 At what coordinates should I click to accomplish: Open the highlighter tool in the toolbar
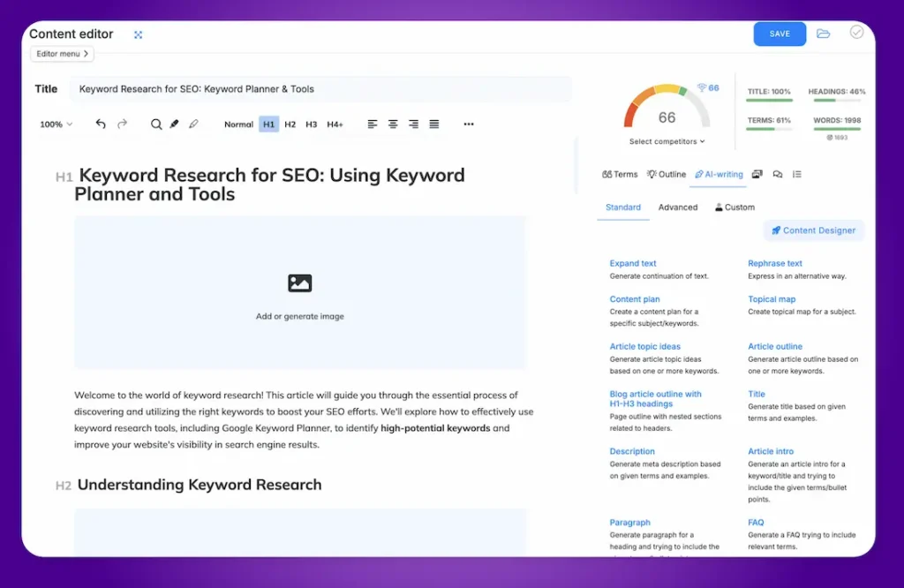[x=174, y=124]
